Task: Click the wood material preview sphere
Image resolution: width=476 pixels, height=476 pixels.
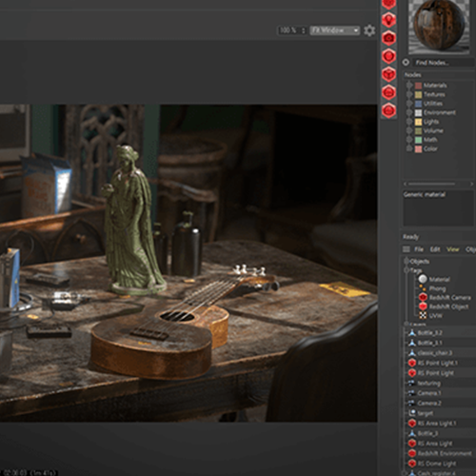Action: click(439, 26)
